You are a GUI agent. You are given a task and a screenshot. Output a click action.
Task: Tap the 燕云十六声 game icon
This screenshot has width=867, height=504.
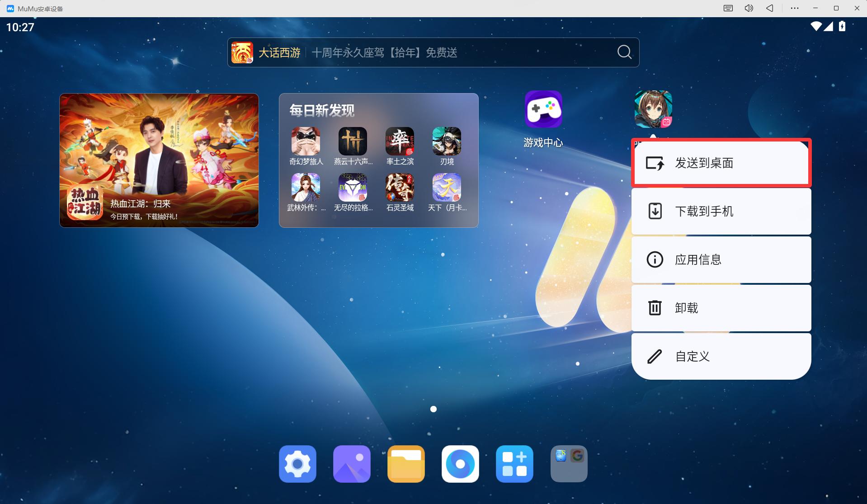pos(353,141)
